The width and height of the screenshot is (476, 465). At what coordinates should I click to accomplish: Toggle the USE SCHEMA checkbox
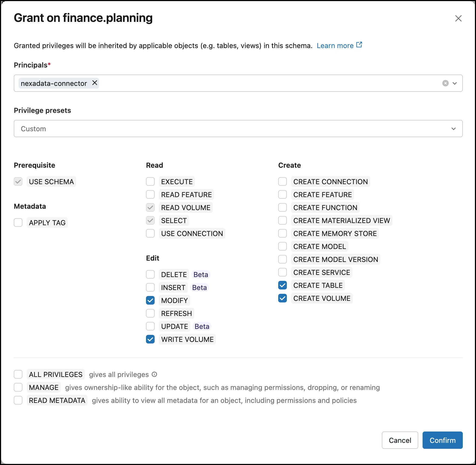(x=18, y=181)
